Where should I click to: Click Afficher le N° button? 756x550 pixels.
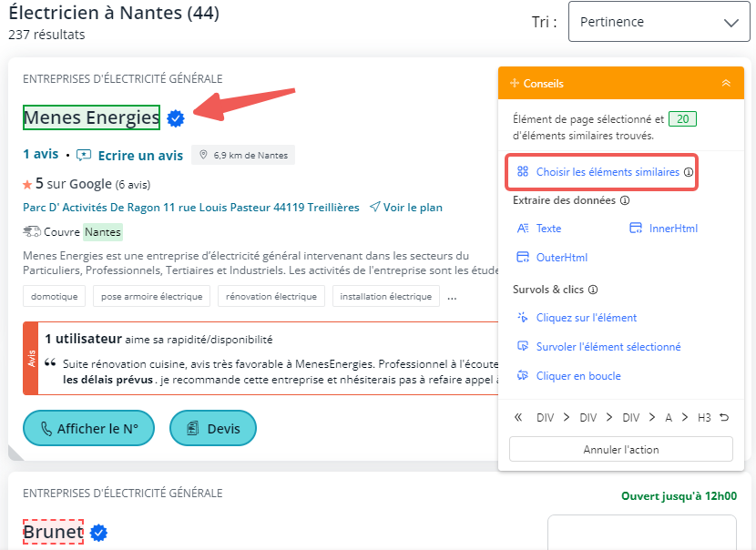[x=88, y=428]
